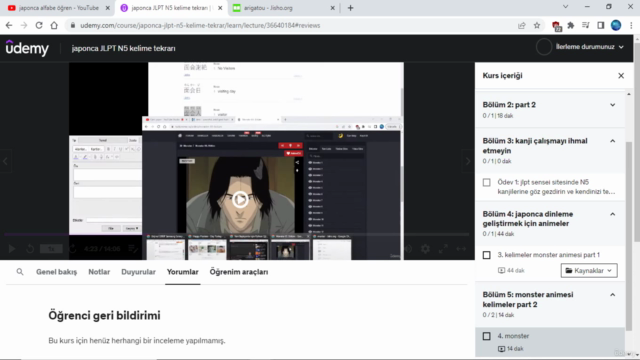The width and height of the screenshot is (640, 360).
Task: Open lecture 3. kelimeler monster animesi part 1
Action: pos(548,255)
